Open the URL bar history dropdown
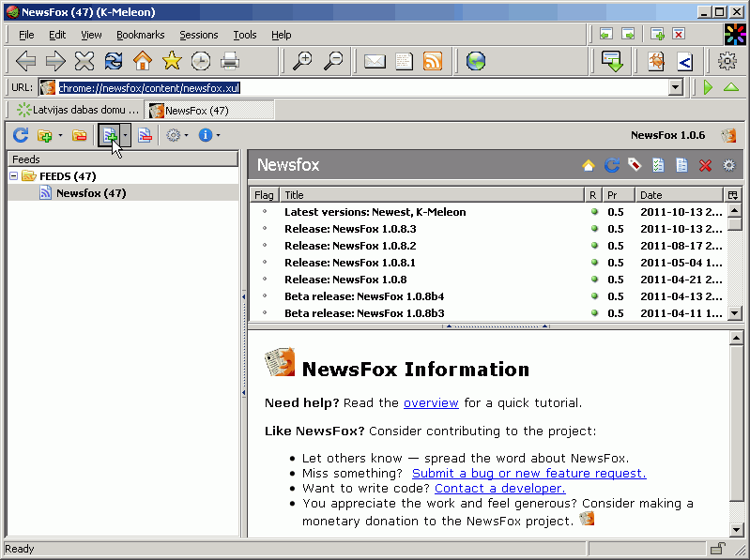The height and width of the screenshot is (560, 750). click(x=676, y=87)
